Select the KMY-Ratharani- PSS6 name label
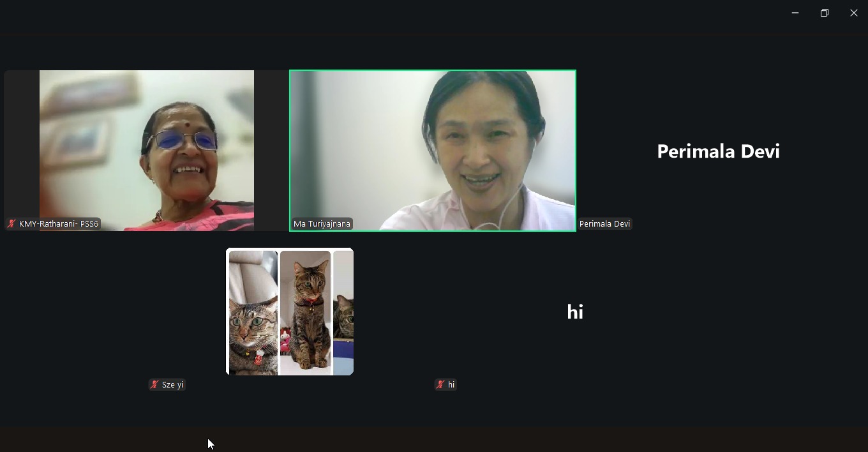868x452 pixels. tap(58, 224)
